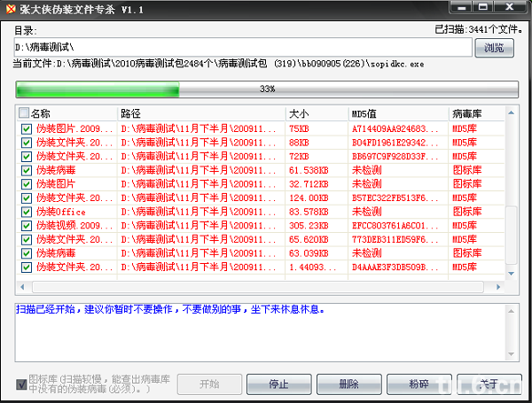Image resolution: width=532 pixels, height=403 pixels.
Task: Click the 粉碎 shred button
Action: point(419,384)
